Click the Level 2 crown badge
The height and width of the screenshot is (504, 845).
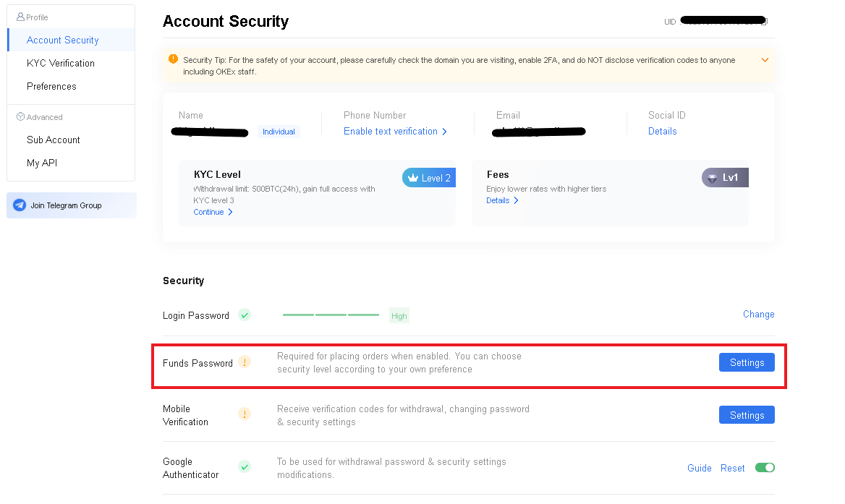pyautogui.click(x=429, y=178)
